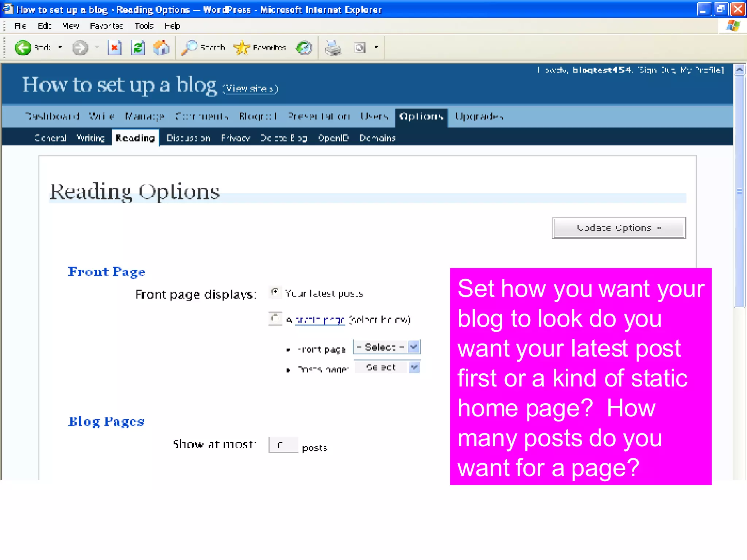This screenshot has height=560, width=747.
Task: Follow the 'static page' link
Action: [x=320, y=320]
